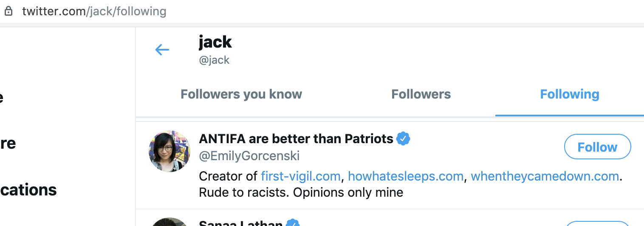Click the padlock icon in address bar
The image size is (644, 226).
point(9,11)
